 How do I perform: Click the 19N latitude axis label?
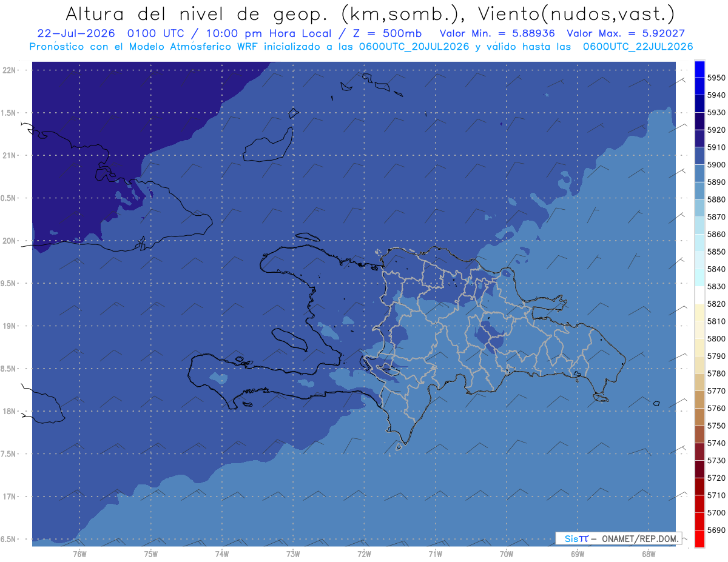coord(8,326)
